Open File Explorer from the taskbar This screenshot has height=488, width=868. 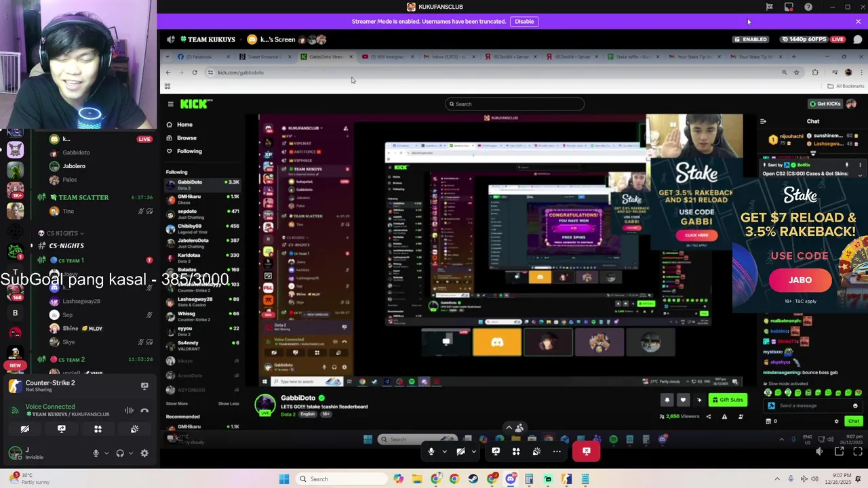[417, 479]
